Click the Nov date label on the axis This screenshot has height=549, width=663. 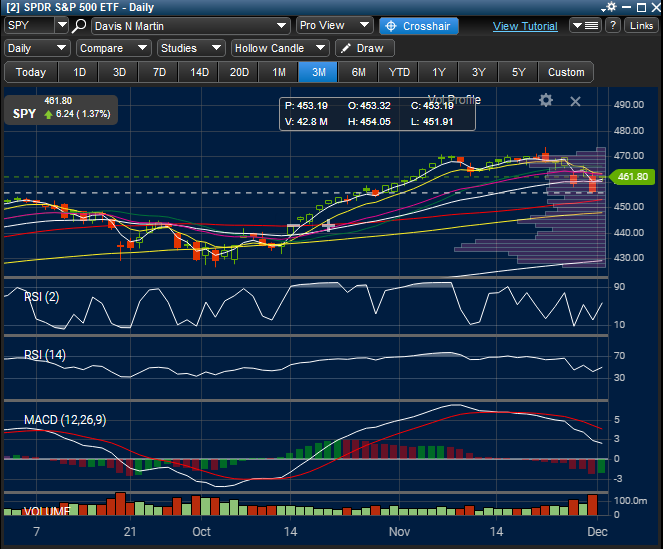[399, 531]
